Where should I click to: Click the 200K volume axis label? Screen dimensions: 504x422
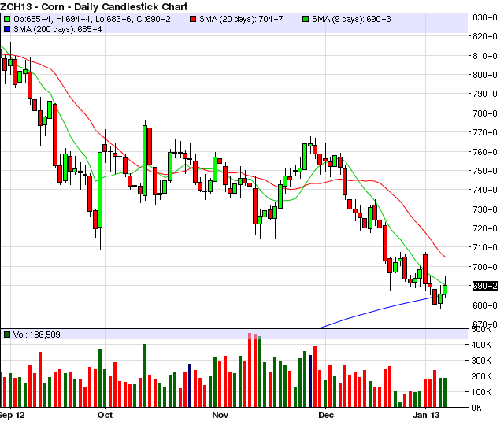click(x=481, y=376)
